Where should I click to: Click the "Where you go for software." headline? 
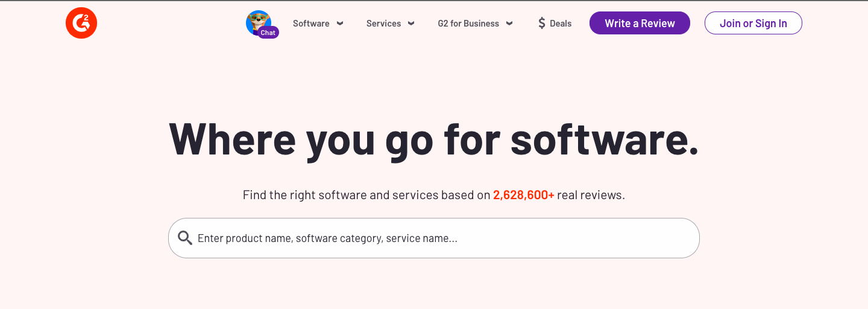pyautogui.click(x=434, y=139)
